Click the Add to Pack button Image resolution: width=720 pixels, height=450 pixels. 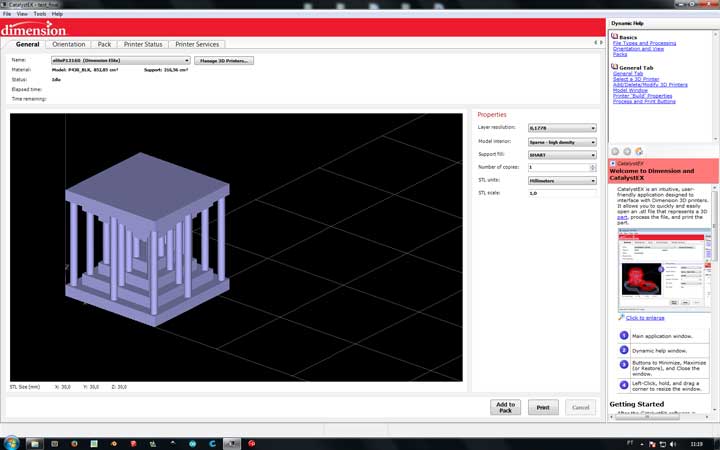pos(505,407)
